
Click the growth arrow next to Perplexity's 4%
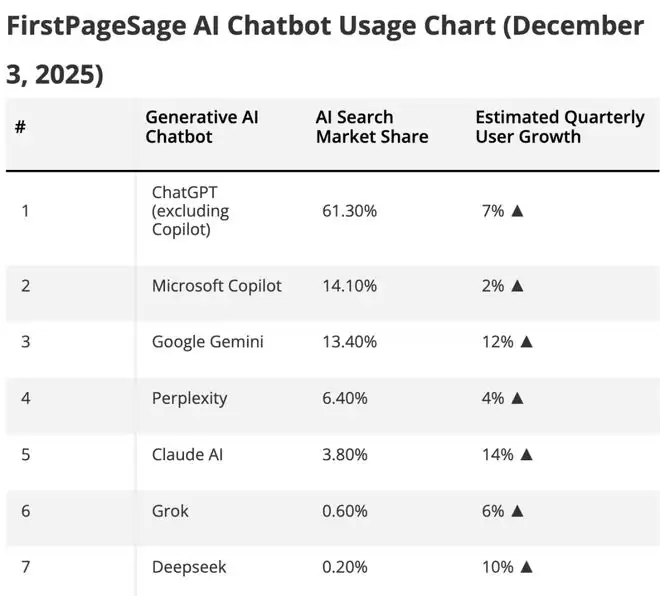tap(517, 398)
